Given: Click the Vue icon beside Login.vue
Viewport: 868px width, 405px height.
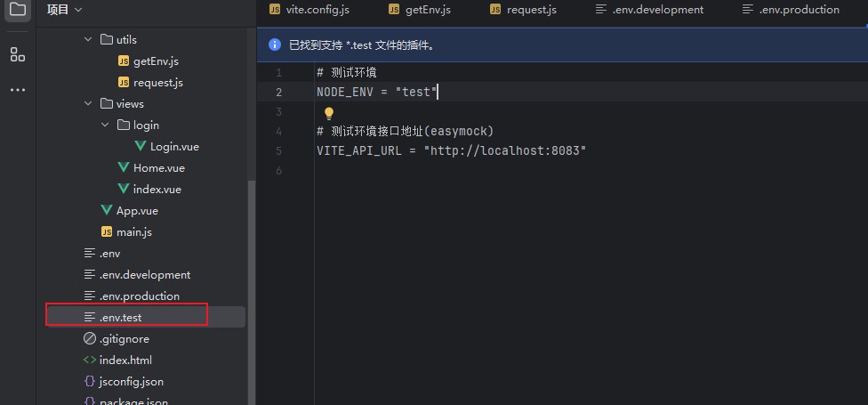Looking at the screenshot, I should [141, 147].
